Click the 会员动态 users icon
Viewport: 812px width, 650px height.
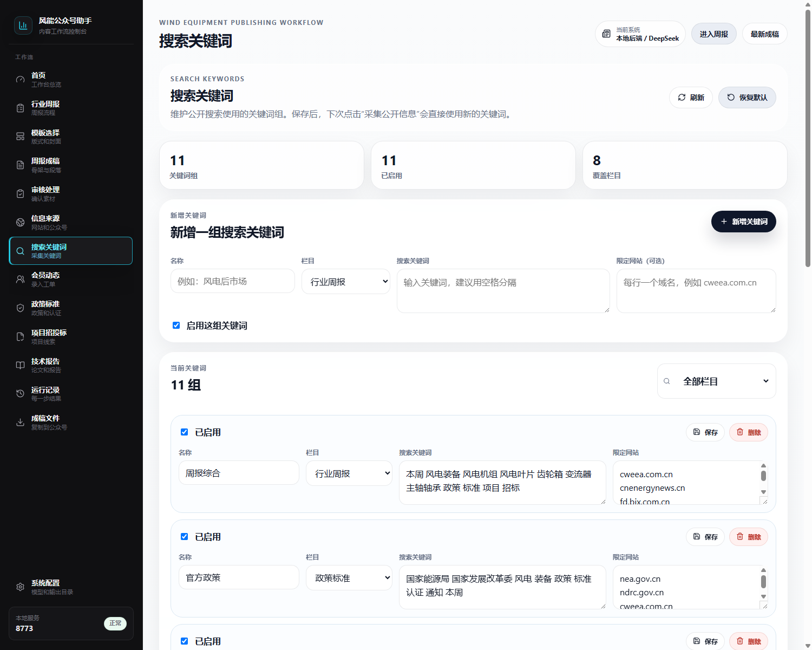20,279
